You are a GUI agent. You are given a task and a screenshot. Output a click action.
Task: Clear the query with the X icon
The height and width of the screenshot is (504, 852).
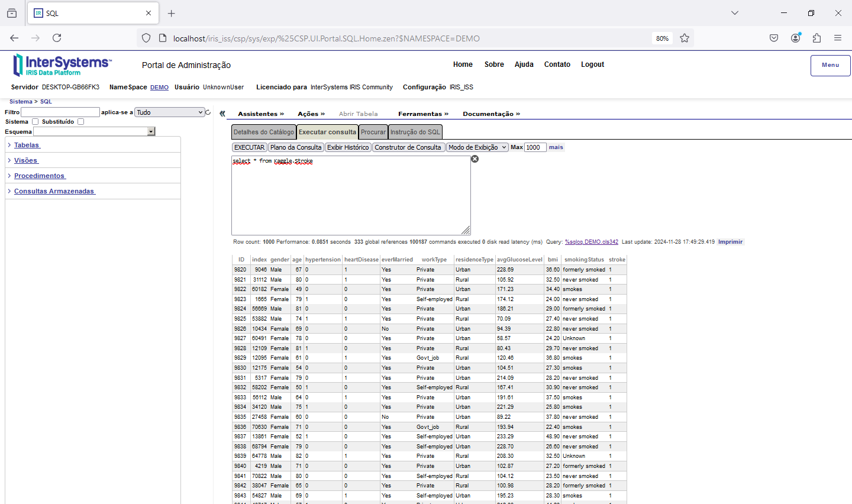point(475,159)
